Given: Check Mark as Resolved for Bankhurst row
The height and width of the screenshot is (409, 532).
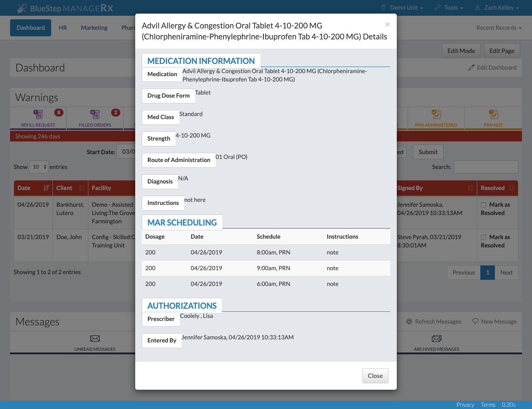Looking at the screenshot, I should pos(483,205).
